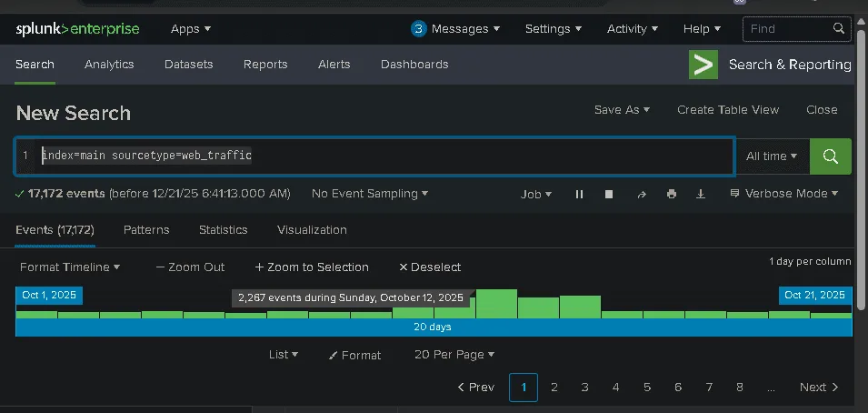This screenshot has height=413, width=868.
Task: Pause the running search job
Action: [x=579, y=194]
